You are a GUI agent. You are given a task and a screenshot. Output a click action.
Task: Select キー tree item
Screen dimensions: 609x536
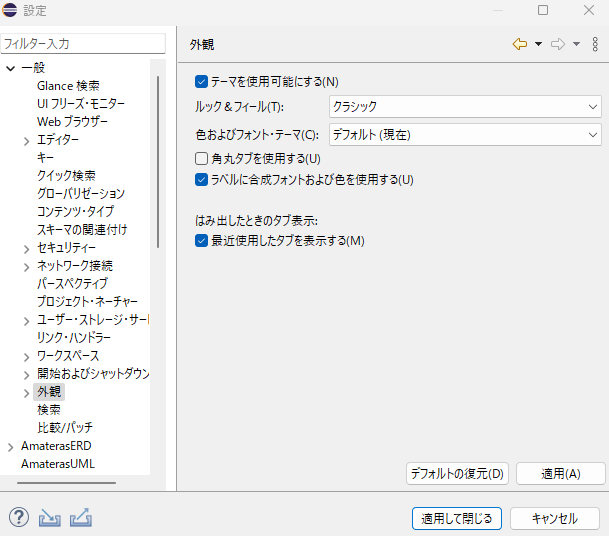point(45,157)
